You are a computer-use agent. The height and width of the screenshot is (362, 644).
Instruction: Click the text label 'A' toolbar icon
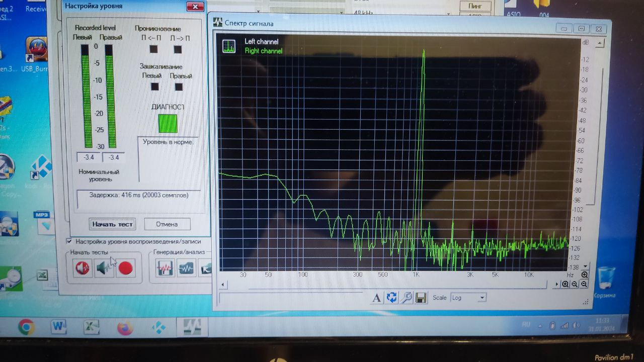[x=376, y=298]
